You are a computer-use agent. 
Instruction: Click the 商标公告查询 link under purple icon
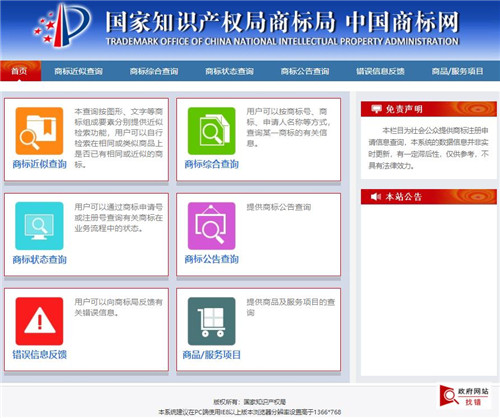pos(211,259)
